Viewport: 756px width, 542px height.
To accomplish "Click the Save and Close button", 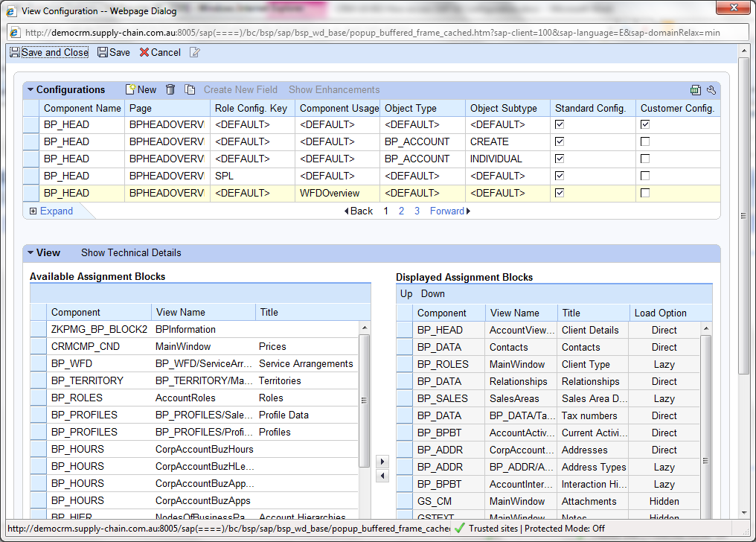I will (49, 52).
